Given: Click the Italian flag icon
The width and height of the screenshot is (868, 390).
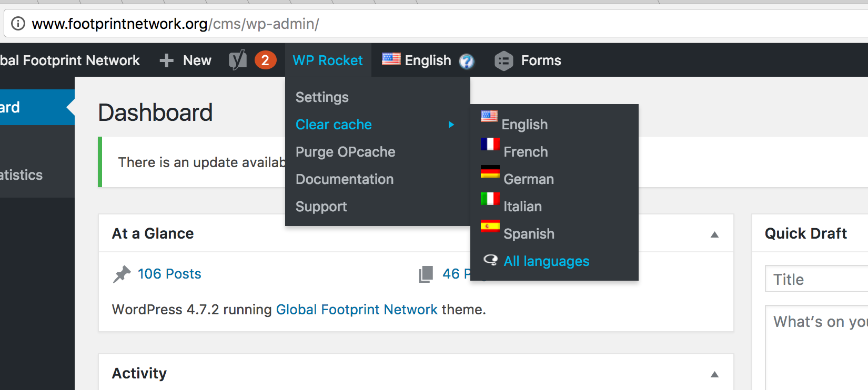Looking at the screenshot, I should click(490, 199).
